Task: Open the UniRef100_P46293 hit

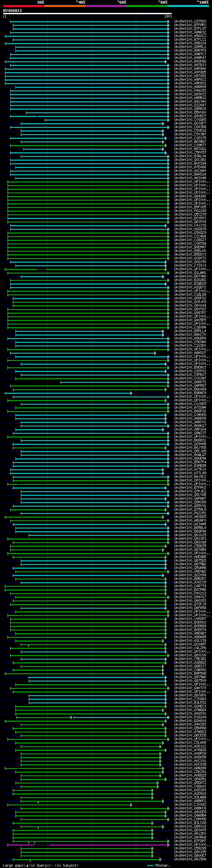Action: click(190, 91)
